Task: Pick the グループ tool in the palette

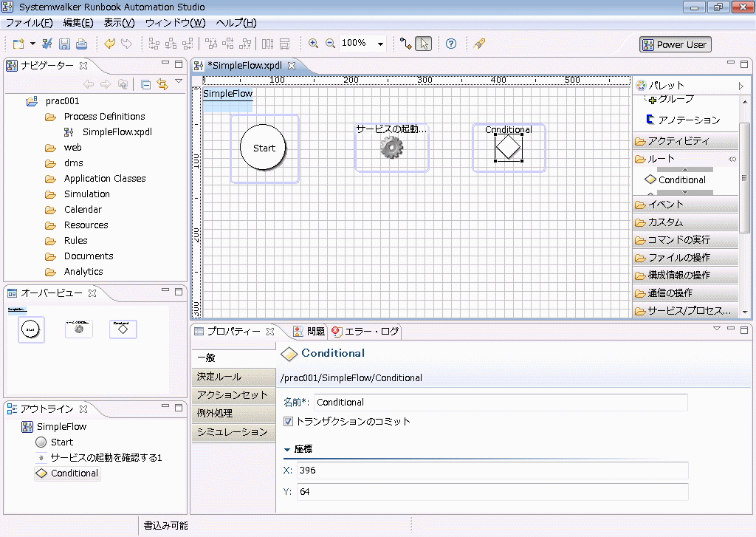Action: [x=670, y=100]
